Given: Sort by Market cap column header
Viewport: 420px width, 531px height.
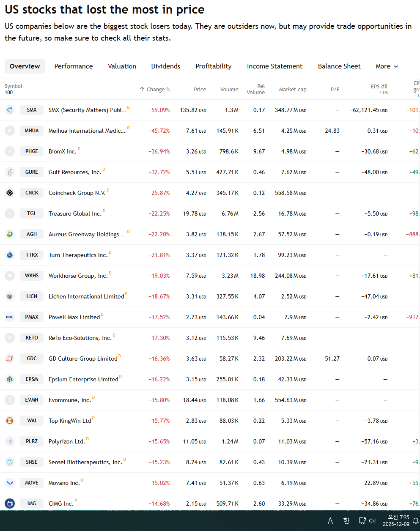Looking at the screenshot, I should coord(293,90).
